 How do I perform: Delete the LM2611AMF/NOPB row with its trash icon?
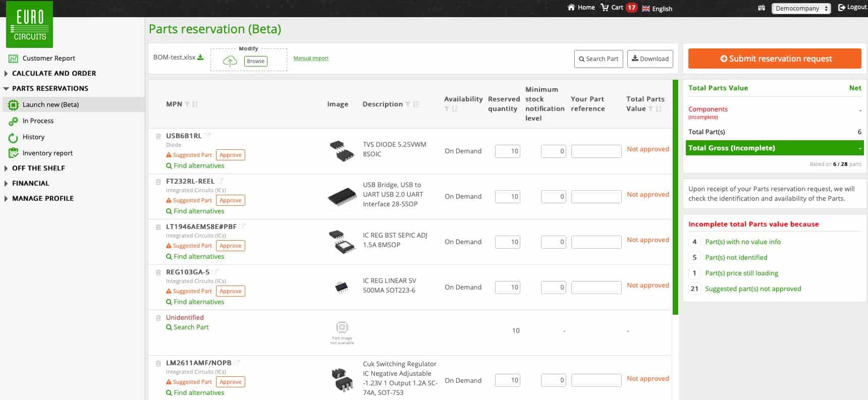pos(158,363)
